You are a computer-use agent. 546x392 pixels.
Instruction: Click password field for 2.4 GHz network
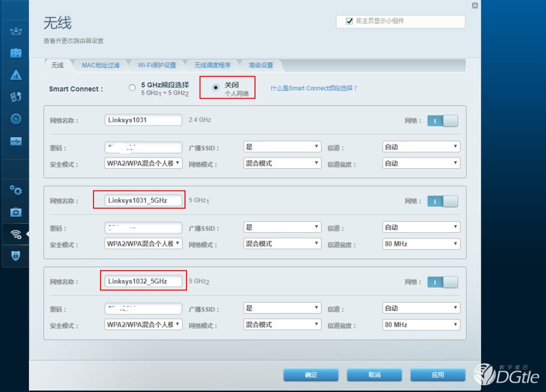144,147
